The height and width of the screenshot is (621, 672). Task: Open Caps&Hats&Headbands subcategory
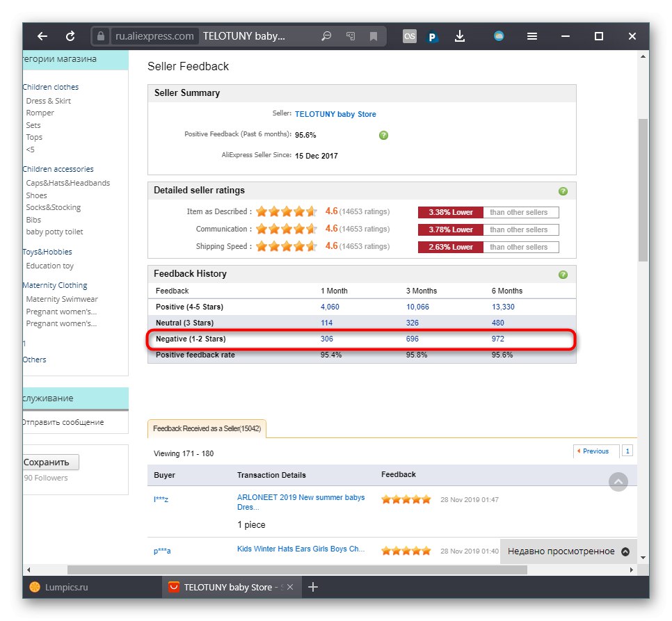[x=67, y=183]
